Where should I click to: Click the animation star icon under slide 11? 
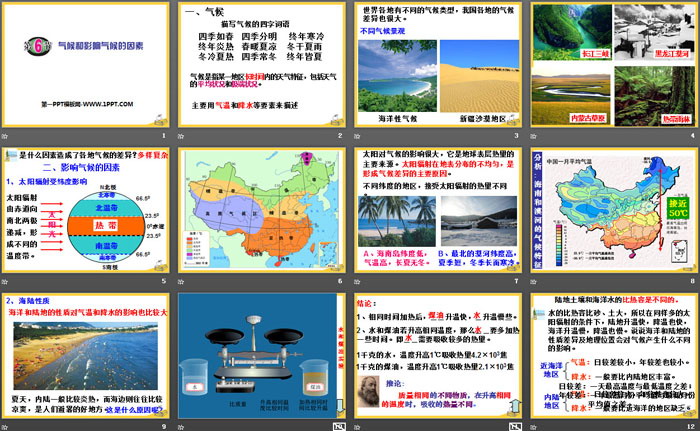[x=357, y=427]
